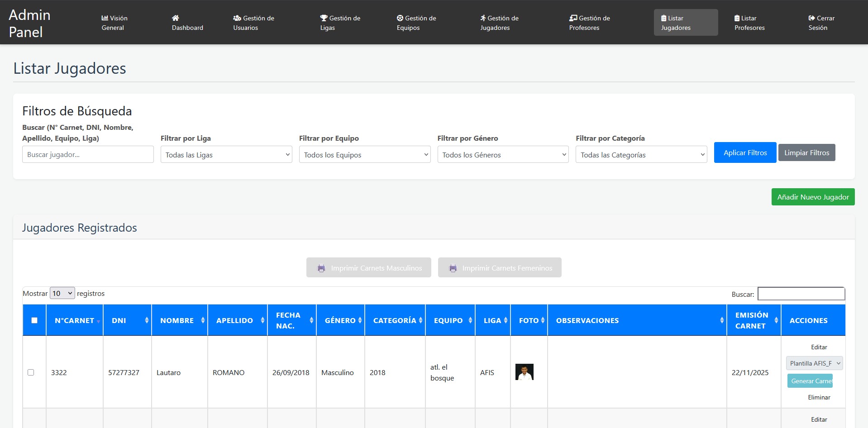Focus the Buscar jugador search field

(88, 155)
